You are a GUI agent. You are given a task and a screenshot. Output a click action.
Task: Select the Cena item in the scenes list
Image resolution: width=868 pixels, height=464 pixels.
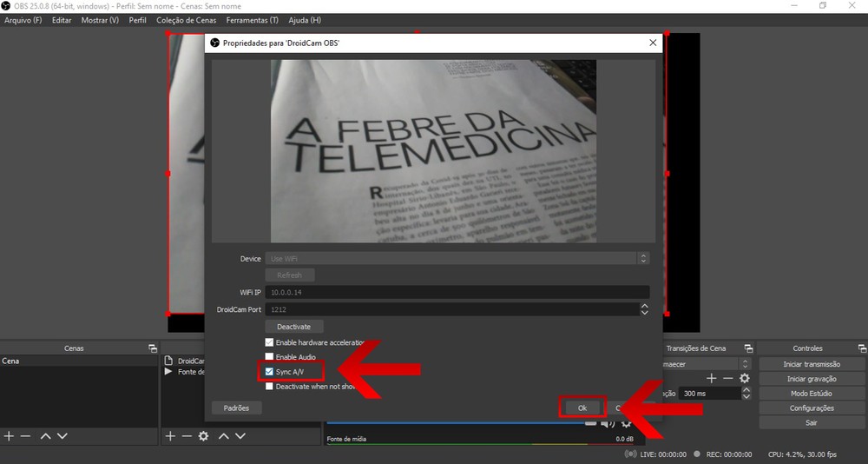point(79,361)
